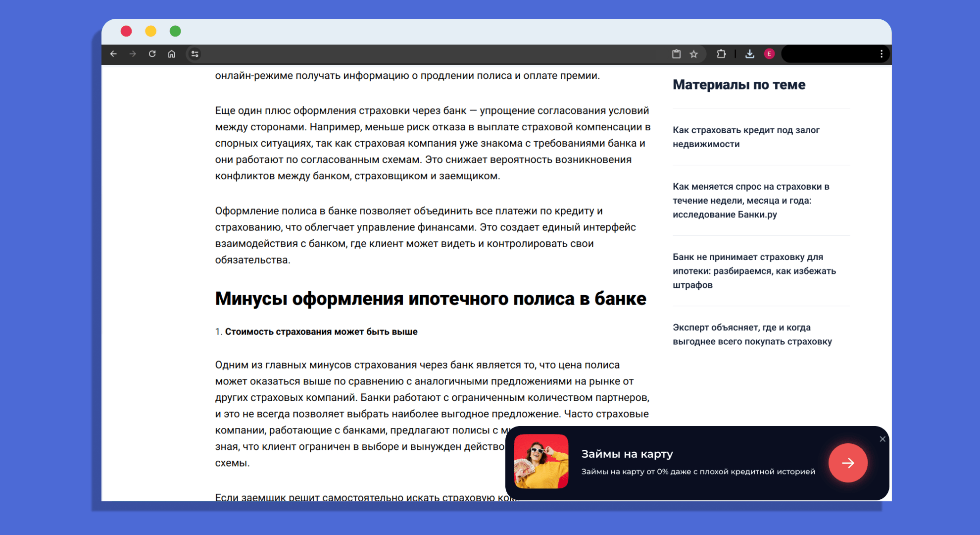Image resolution: width=980 pixels, height=535 pixels.
Task: Open the home page icon
Action: tap(172, 54)
